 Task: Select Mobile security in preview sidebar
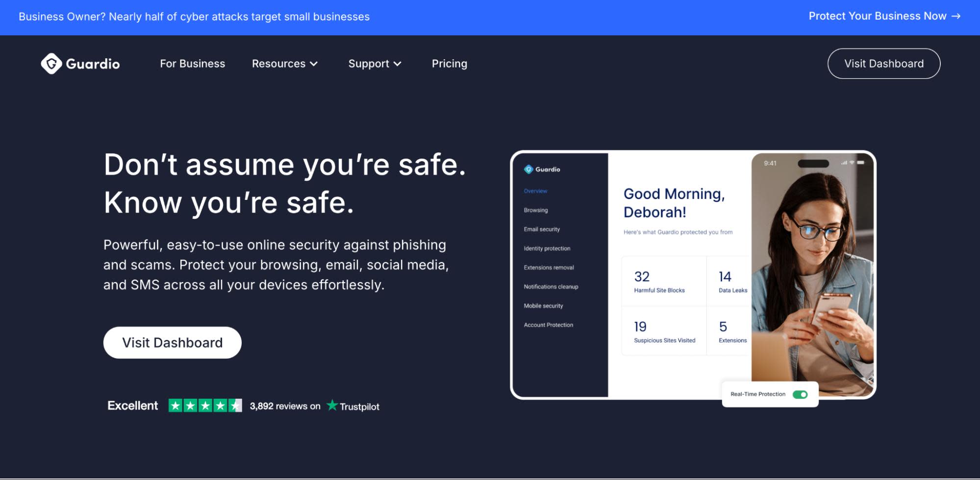543,306
